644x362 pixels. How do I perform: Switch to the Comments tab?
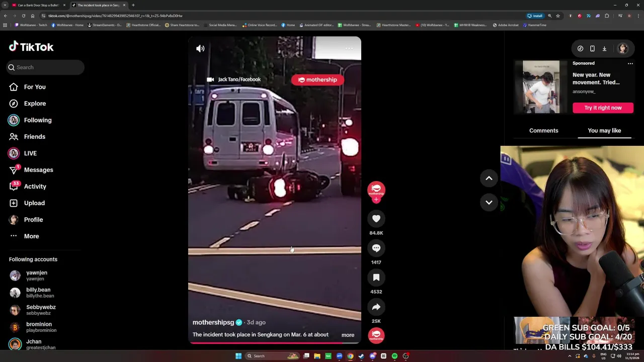[x=543, y=131]
